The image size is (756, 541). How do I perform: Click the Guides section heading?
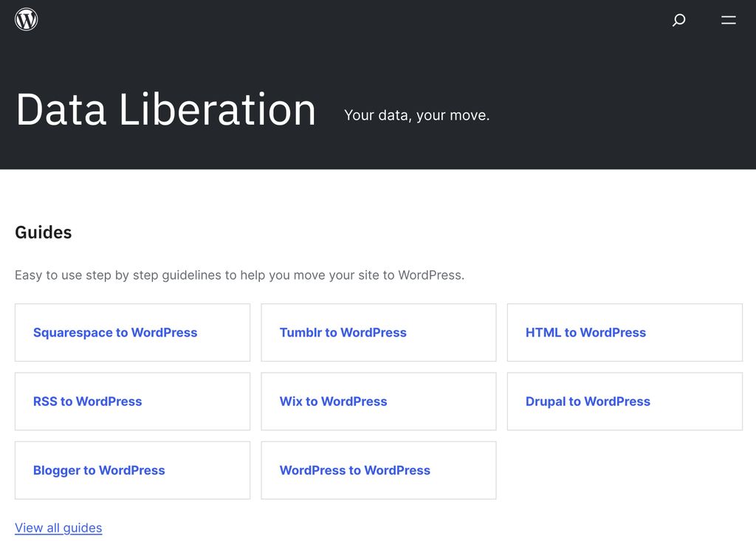coord(44,232)
